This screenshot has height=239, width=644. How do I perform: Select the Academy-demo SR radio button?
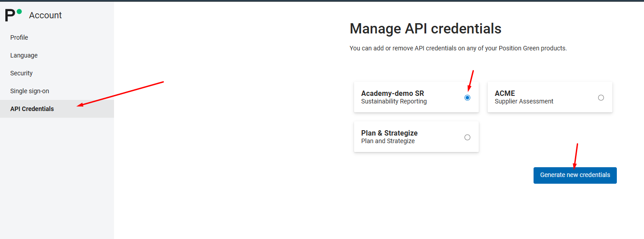pos(467,98)
